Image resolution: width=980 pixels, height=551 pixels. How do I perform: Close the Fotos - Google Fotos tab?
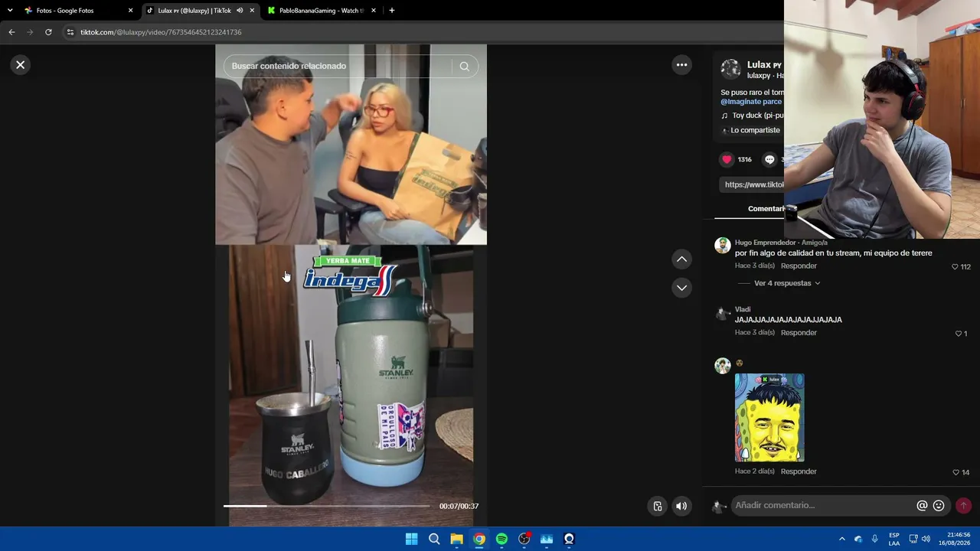pyautogui.click(x=130, y=11)
